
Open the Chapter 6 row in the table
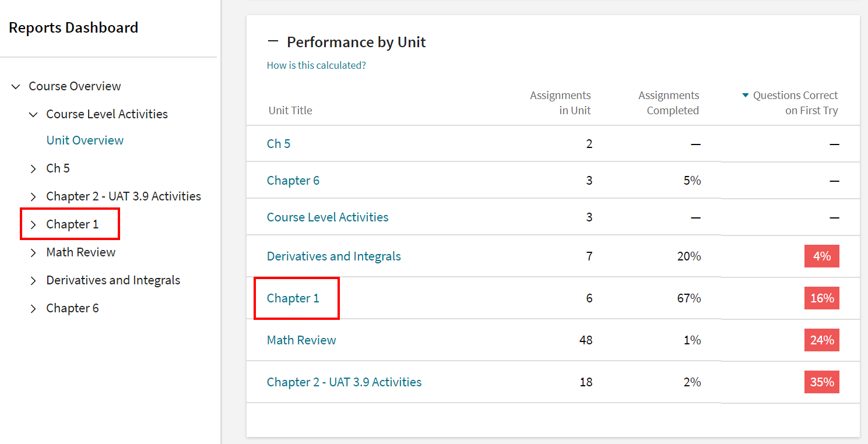tap(293, 180)
